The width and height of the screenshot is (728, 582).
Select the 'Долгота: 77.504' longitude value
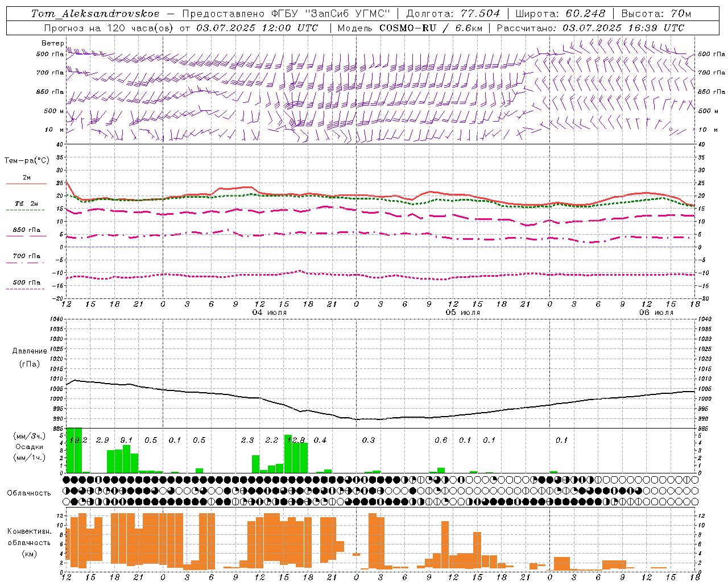pos(453,14)
